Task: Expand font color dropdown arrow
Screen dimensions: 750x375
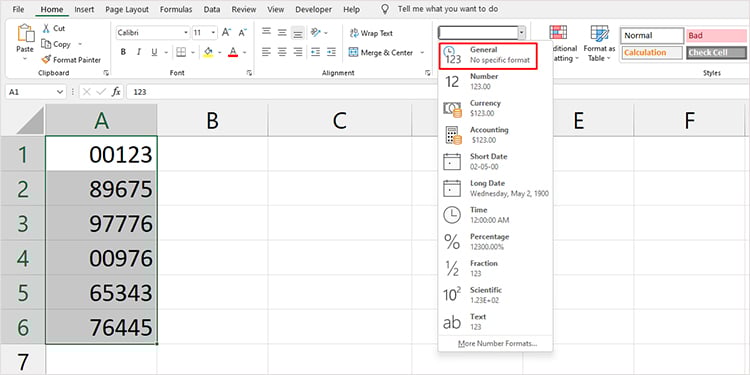Action: click(245, 52)
